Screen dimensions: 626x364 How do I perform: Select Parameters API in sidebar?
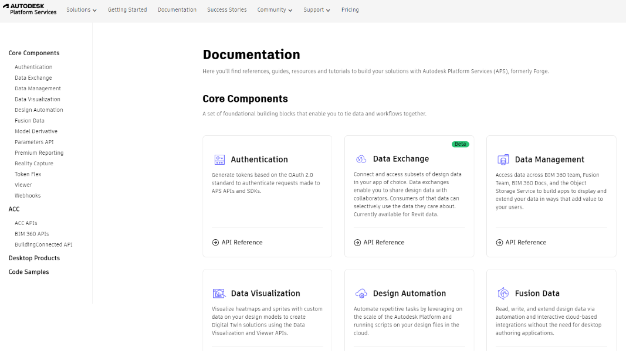[34, 142]
